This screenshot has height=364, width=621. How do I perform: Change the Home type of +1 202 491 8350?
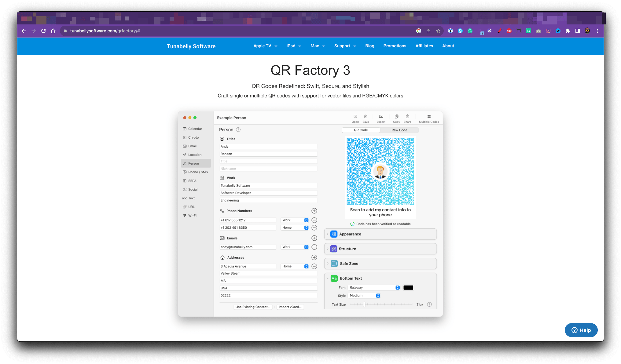[295, 228]
